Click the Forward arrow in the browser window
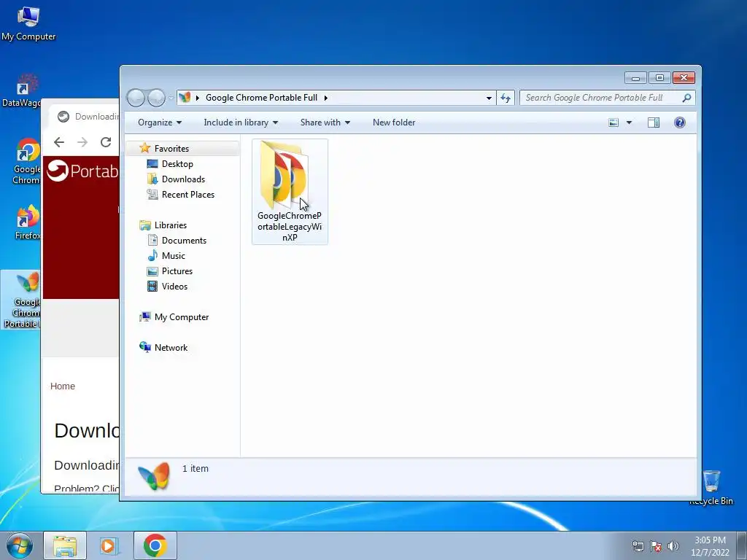This screenshot has width=747, height=560. click(x=82, y=142)
